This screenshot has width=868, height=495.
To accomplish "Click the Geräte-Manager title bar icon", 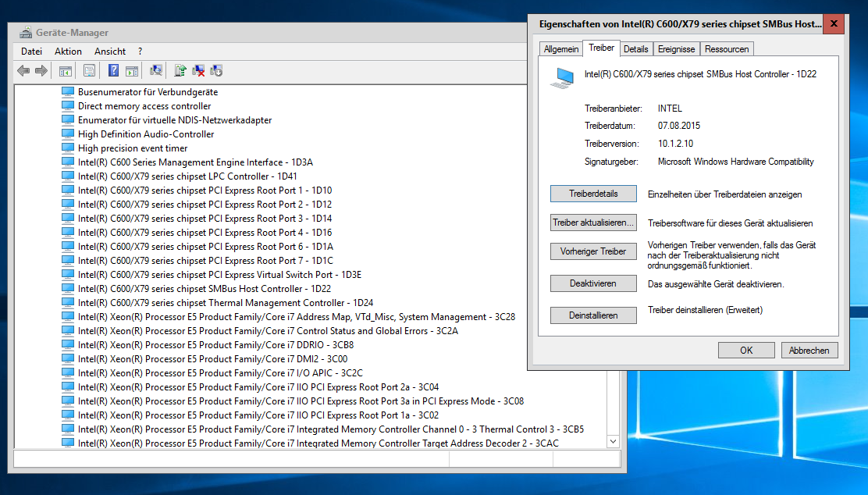I will tap(26, 32).
